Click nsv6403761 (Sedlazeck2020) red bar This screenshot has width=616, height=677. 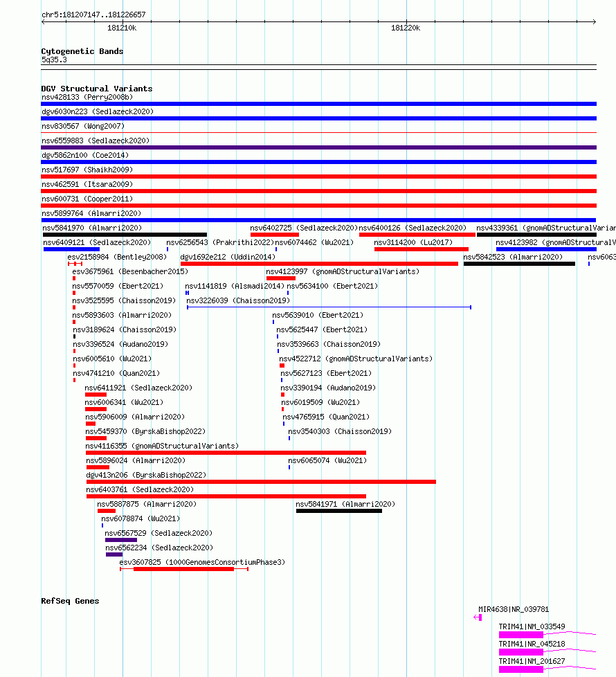(x=226, y=496)
